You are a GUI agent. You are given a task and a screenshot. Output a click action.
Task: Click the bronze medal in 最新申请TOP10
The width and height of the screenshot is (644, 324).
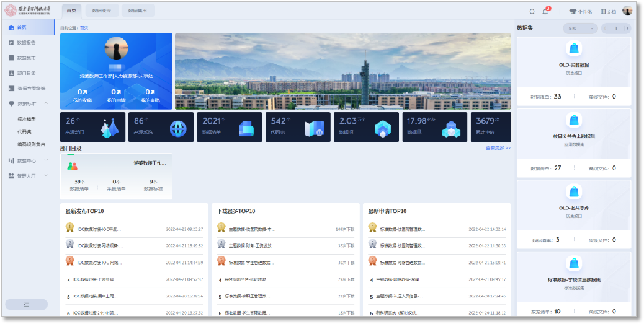(x=372, y=260)
